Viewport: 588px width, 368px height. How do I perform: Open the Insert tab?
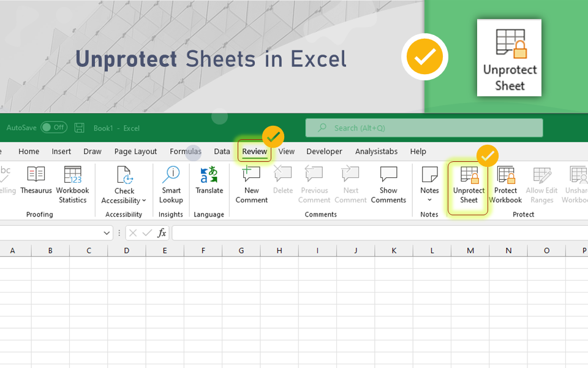pyautogui.click(x=61, y=151)
